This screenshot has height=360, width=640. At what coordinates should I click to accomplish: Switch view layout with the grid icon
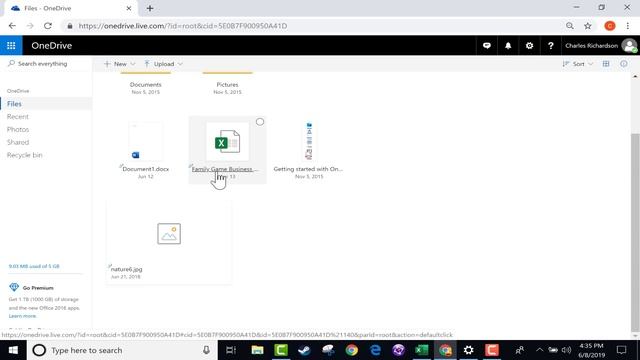pos(606,64)
